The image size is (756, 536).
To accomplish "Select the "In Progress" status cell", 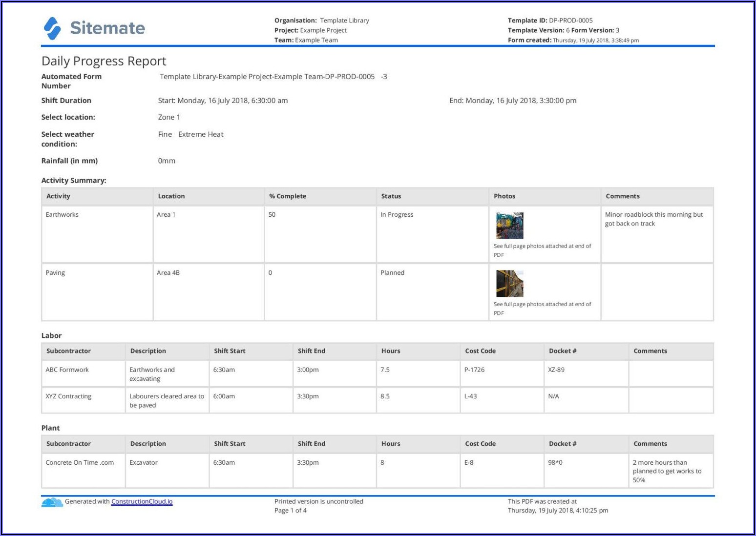I will (397, 215).
